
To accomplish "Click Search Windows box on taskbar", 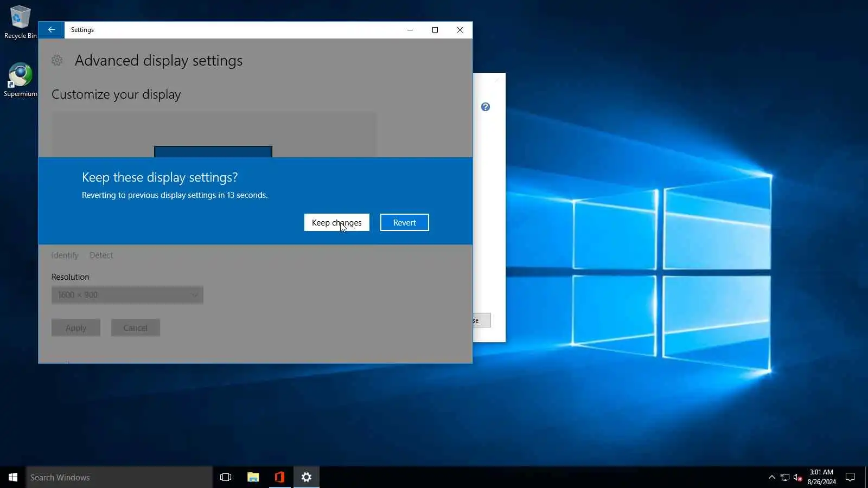I will click(119, 477).
